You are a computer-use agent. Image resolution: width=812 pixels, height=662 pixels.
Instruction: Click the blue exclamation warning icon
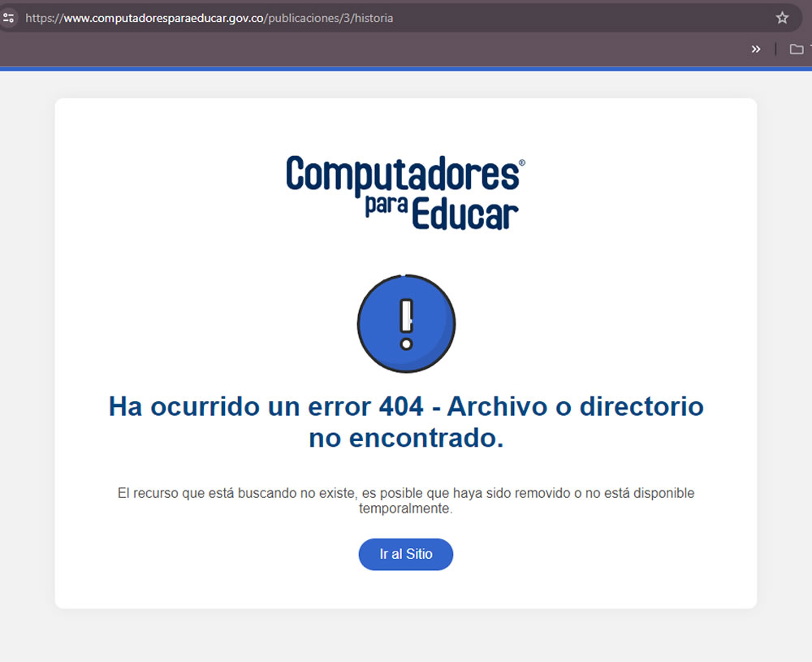click(407, 323)
